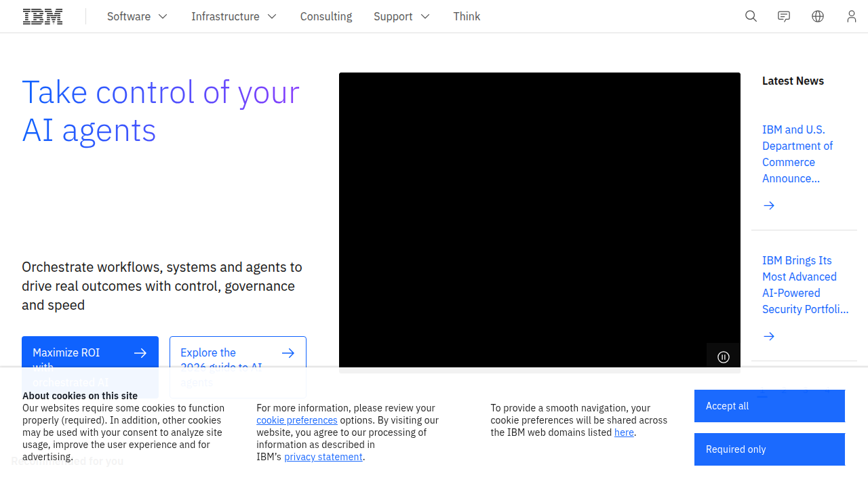
Task: Expand the Software menu
Action: tap(137, 16)
